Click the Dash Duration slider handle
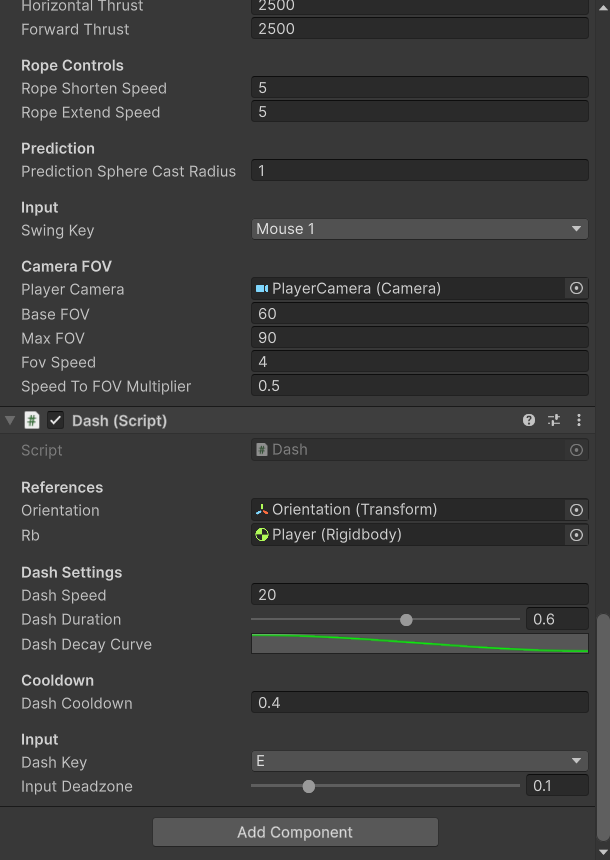610x860 pixels. pyautogui.click(x=406, y=620)
